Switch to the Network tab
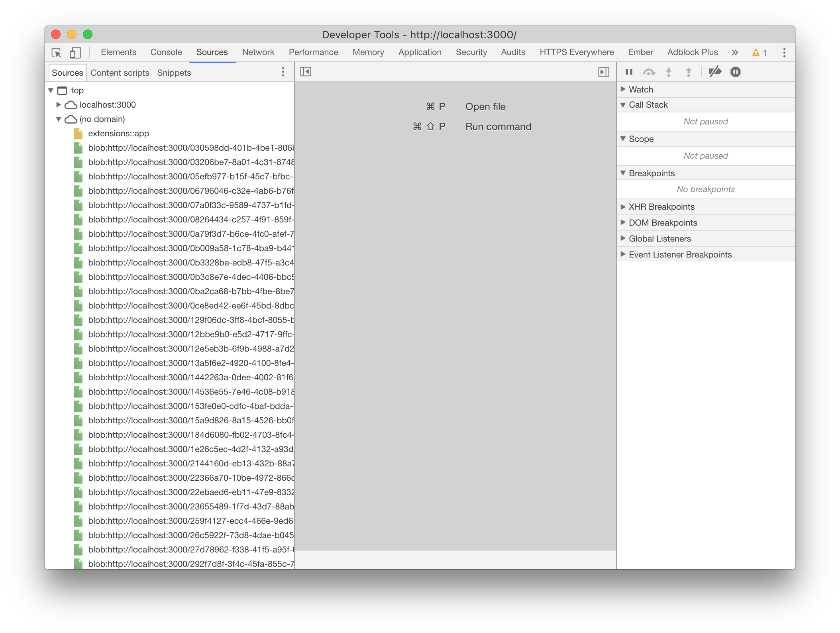 (x=258, y=52)
